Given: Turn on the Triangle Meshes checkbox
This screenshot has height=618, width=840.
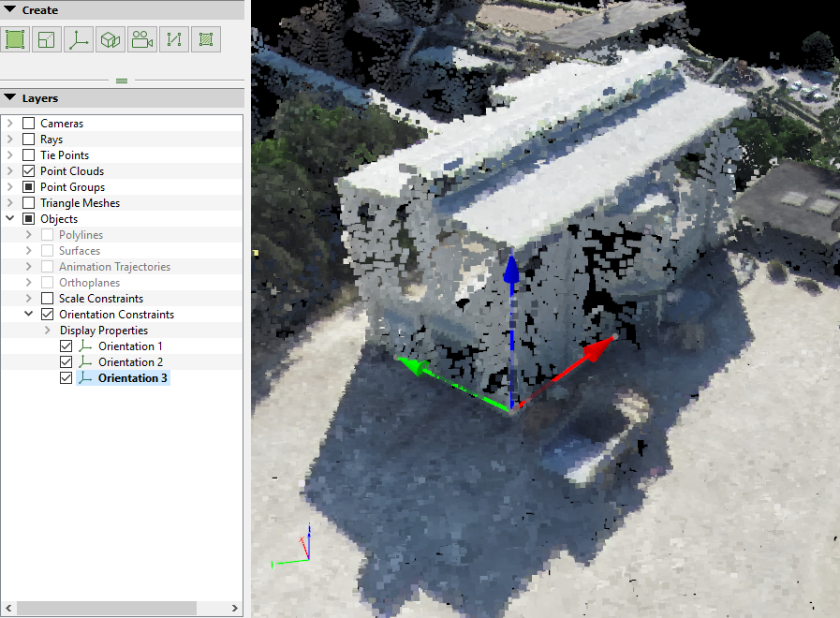Looking at the screenshot, I should (28, 203).
